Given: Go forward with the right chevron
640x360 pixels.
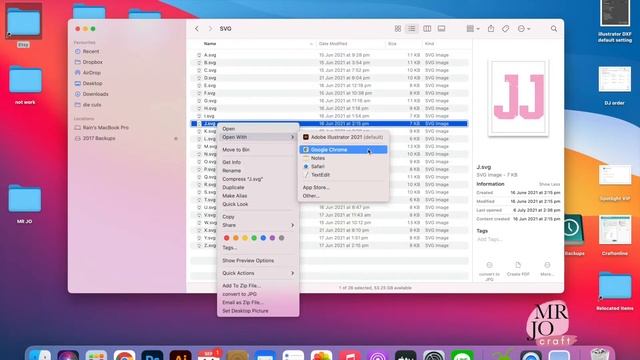Looking at the screenshot, I should (x=210, y=29).
